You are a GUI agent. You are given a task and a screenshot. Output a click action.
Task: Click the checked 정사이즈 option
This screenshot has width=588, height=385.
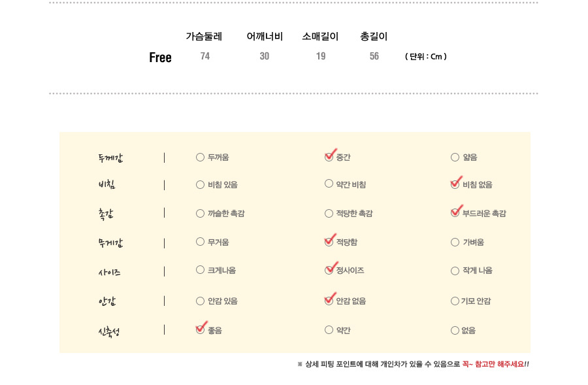tap(329, 270)
